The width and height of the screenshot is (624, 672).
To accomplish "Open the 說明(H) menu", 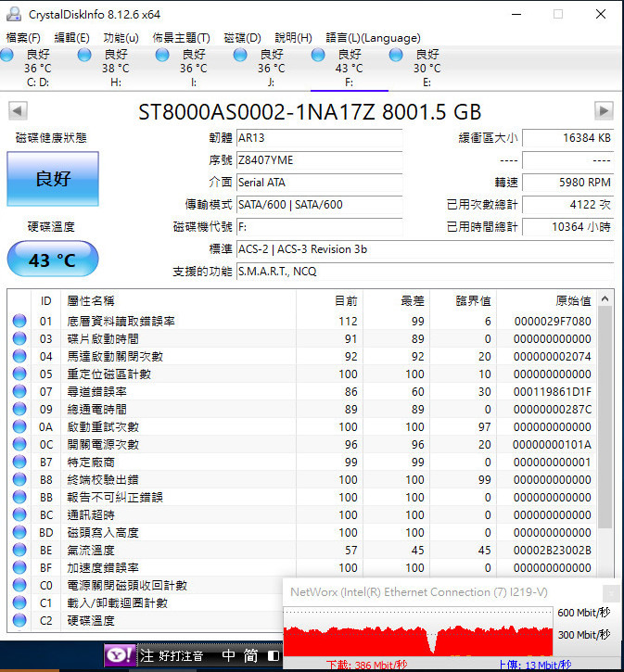I will (x=293, y=38).
